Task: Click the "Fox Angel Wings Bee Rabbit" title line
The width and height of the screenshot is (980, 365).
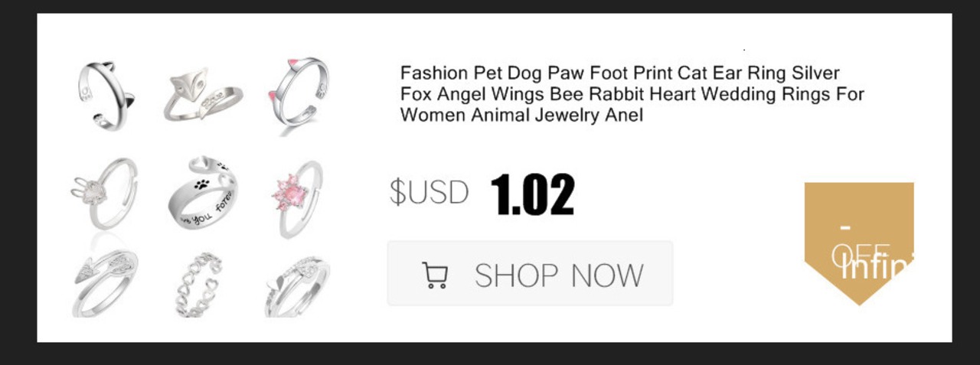Action: 632,95
